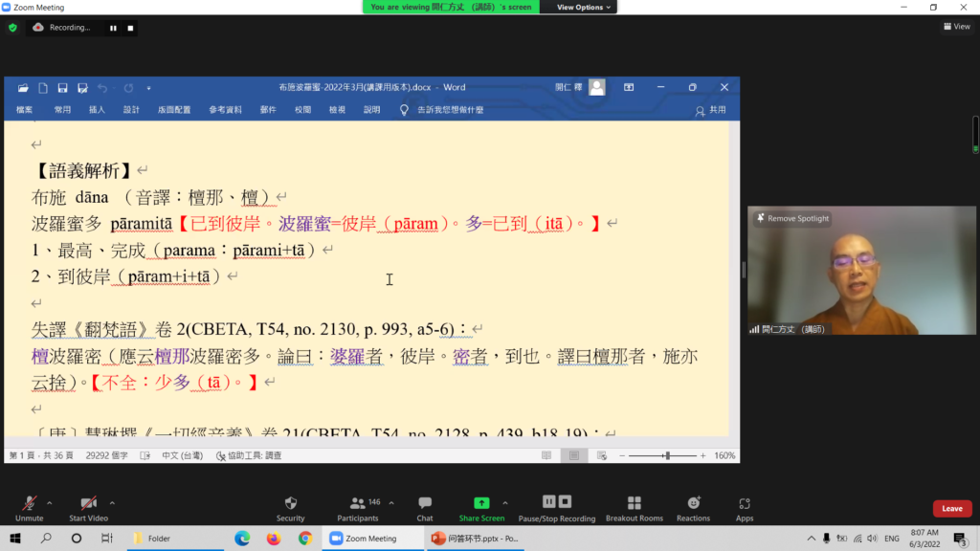Open Breakout Rooms
The image size is (980, 551).
click(634, 503)
